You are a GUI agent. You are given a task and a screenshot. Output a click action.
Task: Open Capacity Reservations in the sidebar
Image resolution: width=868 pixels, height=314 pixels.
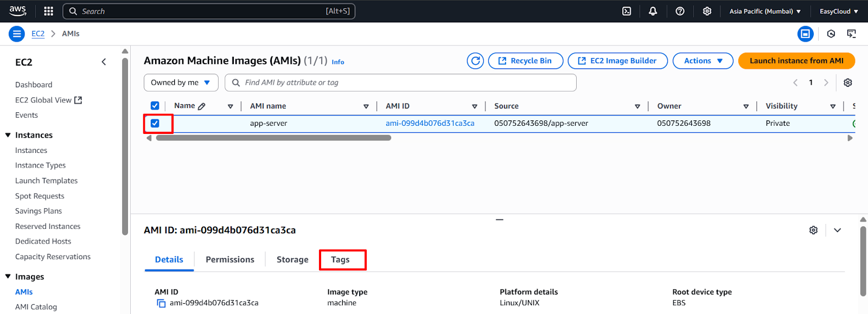pos(53,257)
